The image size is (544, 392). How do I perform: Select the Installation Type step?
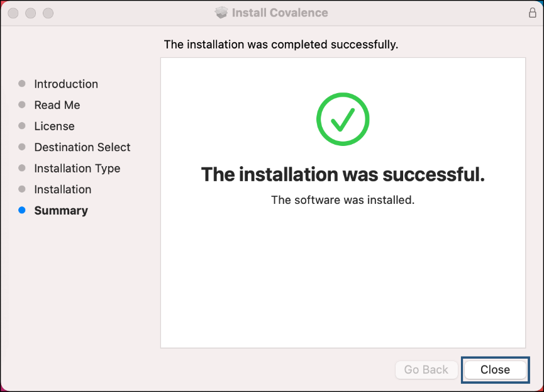(77, 168)
